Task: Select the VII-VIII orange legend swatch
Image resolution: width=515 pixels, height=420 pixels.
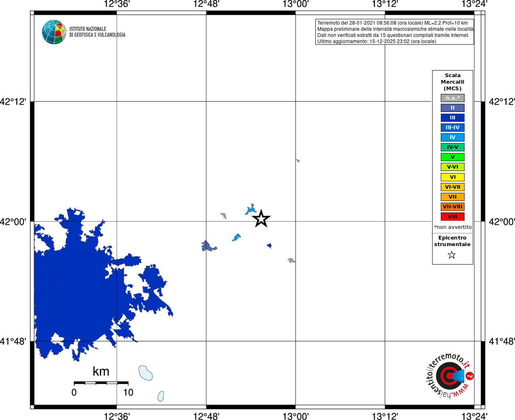Action: (x=453, y=207)
